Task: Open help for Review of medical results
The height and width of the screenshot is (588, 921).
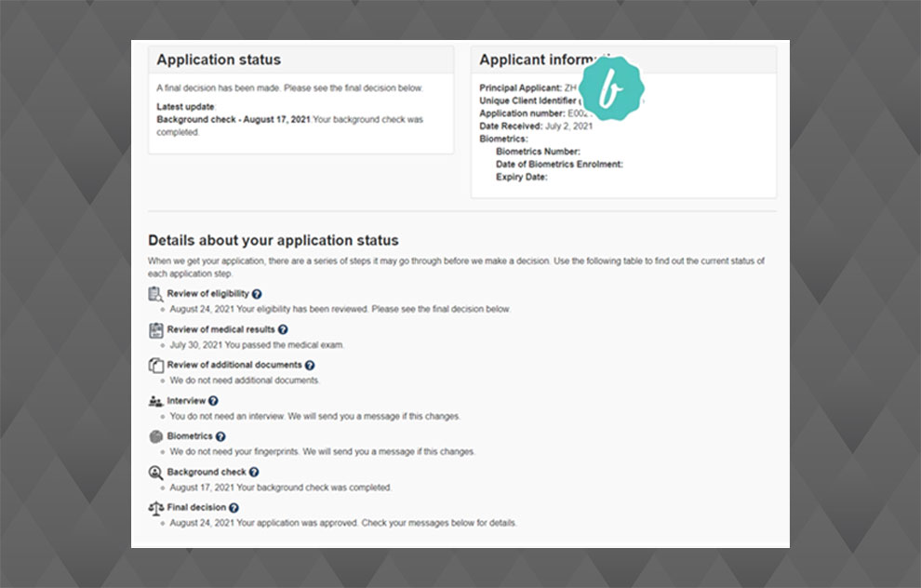Action: 283,329
